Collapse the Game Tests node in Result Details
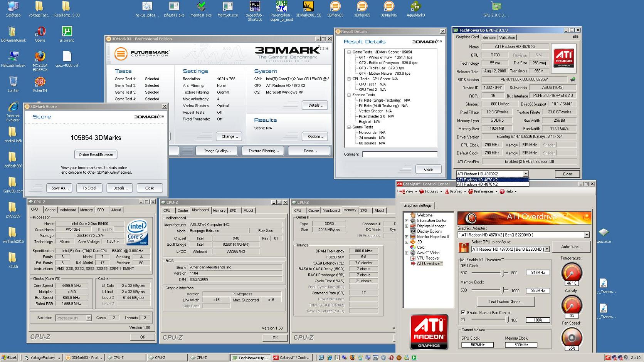Viewport: 644px width, 362px height. (349, 52)
